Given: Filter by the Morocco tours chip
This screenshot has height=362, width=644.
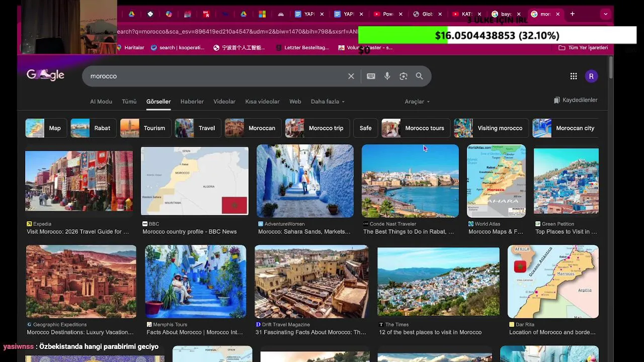Looking at the screenshot, I should pyautogui.click(x=416, y=128).
